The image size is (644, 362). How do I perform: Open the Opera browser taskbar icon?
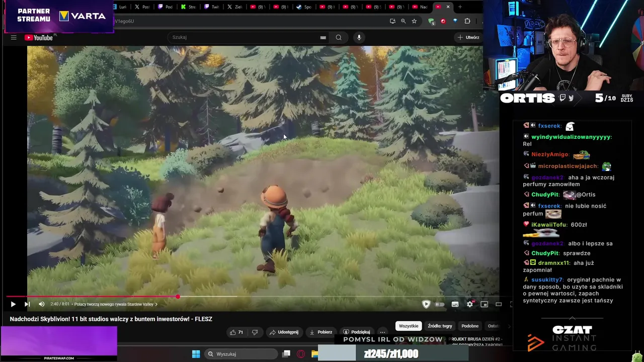(x=301, y=354)
